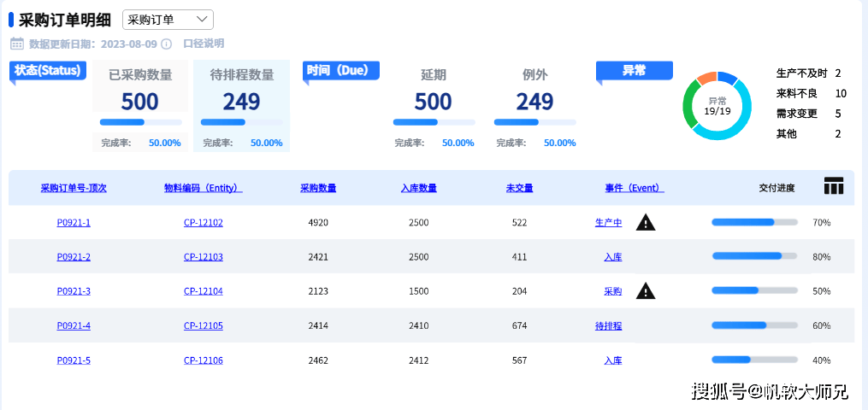Sort by 采购订单号-顶次 column header
This screenshot has height=410, width=868.
(x=74, y=188)
